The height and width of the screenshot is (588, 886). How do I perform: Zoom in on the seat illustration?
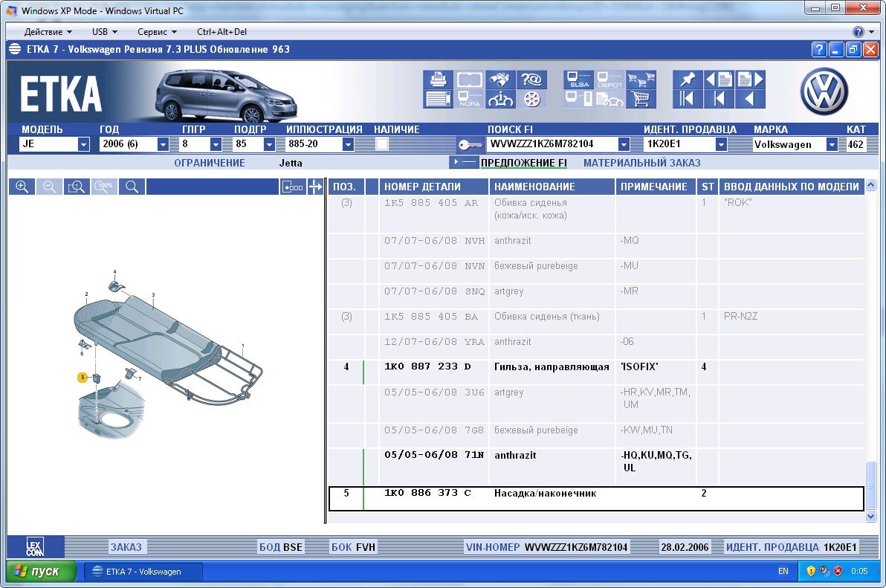[x=22, y=187]
